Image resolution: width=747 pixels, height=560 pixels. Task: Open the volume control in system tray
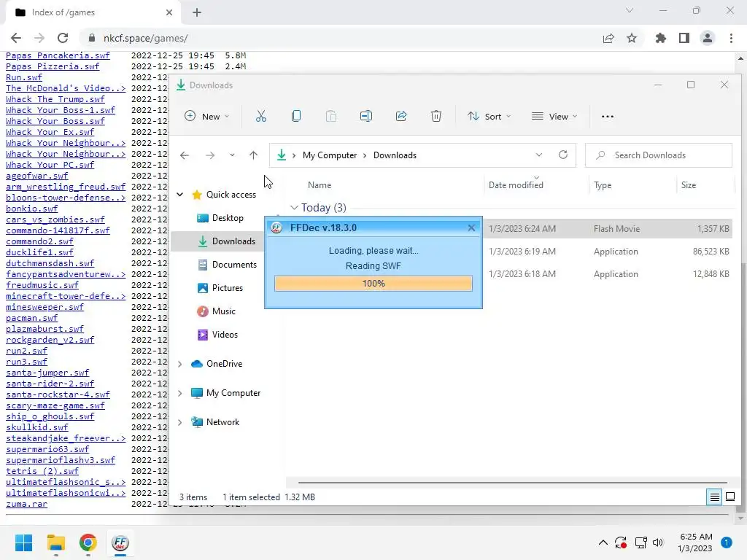click(x=658, y=542)
